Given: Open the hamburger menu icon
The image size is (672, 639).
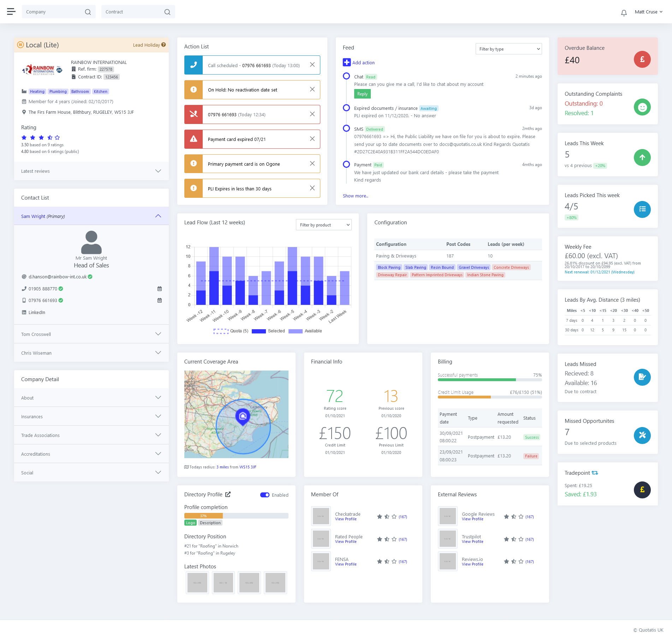Looking at the screenshot, I should click(11, 12).
